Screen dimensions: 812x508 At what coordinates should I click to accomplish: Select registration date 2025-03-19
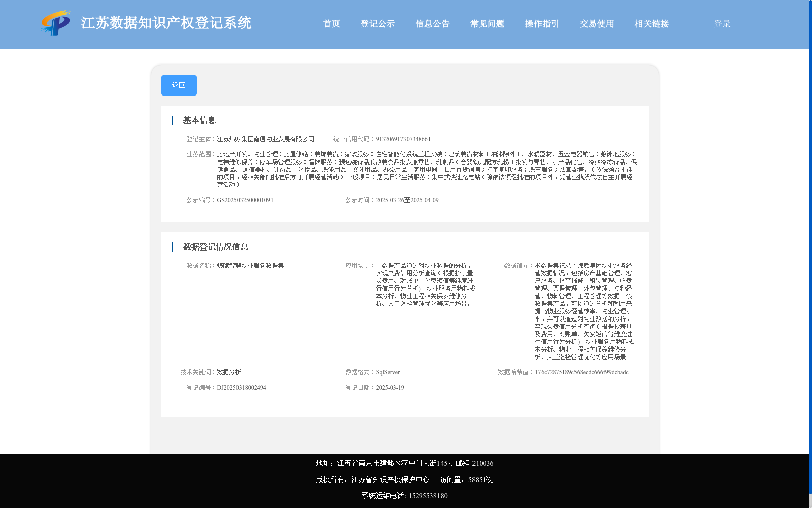390,388
